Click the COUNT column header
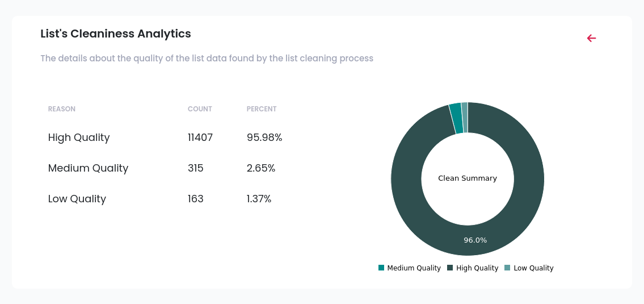The height and width of the screenshot is (304, 644). pos(200,109)
